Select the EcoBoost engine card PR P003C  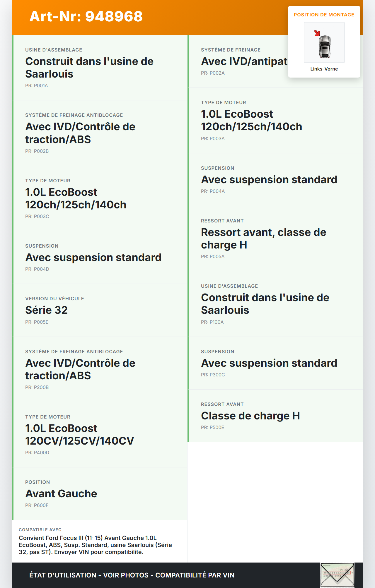100,199
